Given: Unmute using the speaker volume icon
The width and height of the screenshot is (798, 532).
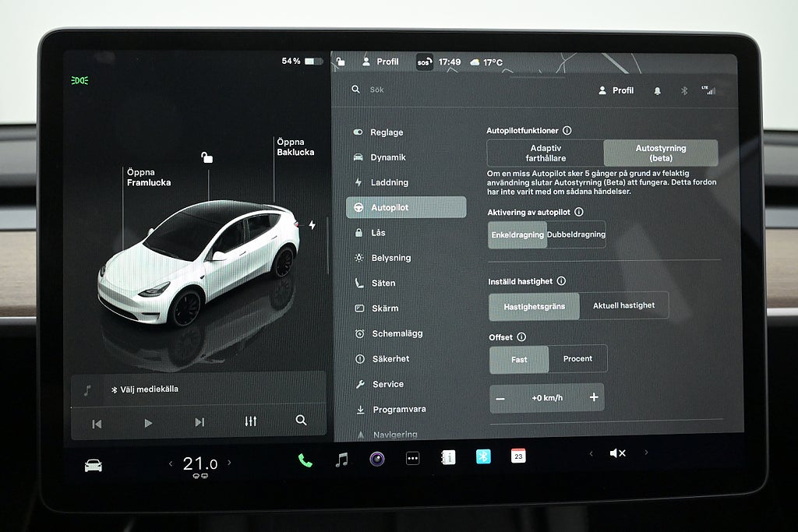Looking at the screenshot, I should pyautogui.click(x=617, y=453).
